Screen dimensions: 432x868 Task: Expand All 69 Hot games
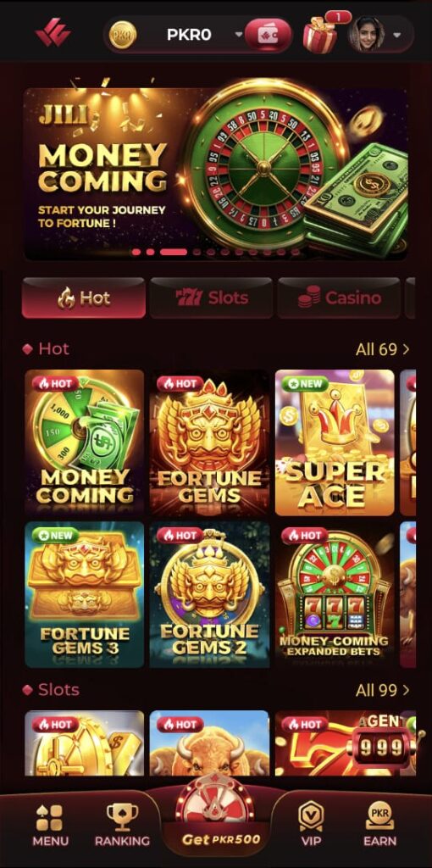[383, 349]
